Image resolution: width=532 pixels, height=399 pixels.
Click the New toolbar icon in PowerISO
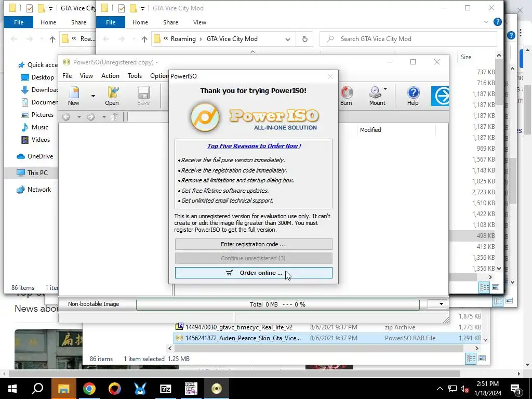(x=74, y=96)
